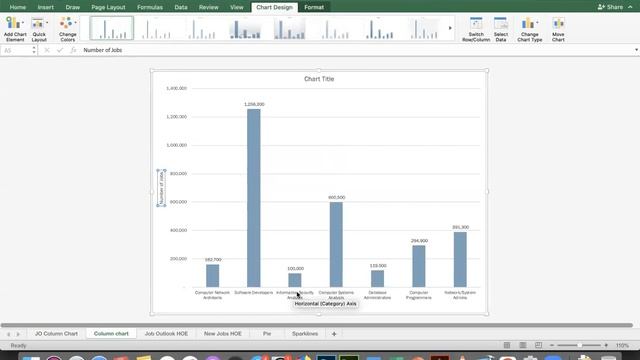Viewport: 640px width, 360px height.
Task: Select the Chart Title text
Action: pyautogui.click(x=319, y=79)
